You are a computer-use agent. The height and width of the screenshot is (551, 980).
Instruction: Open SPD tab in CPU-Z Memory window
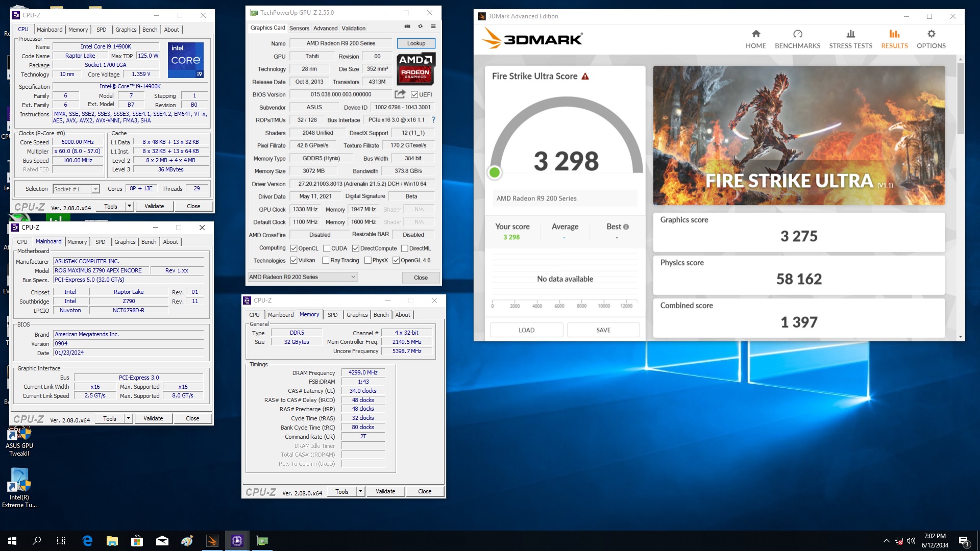332,315
